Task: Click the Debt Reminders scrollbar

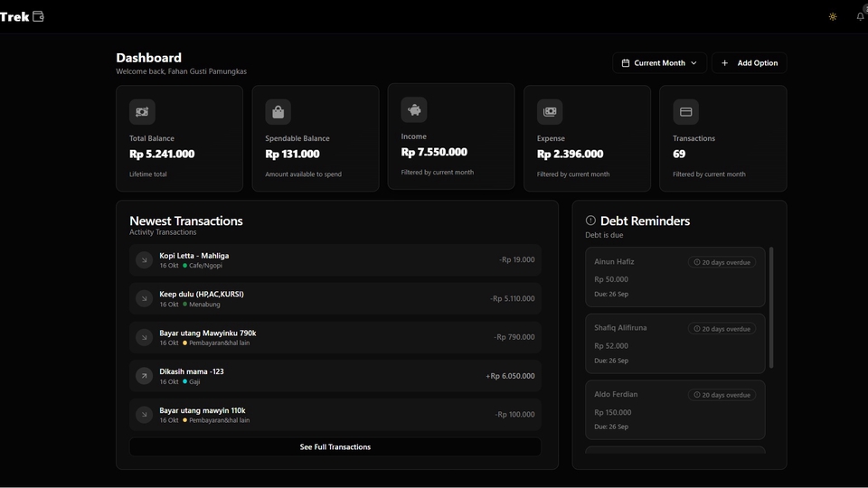Action: (x=771, y=307)
